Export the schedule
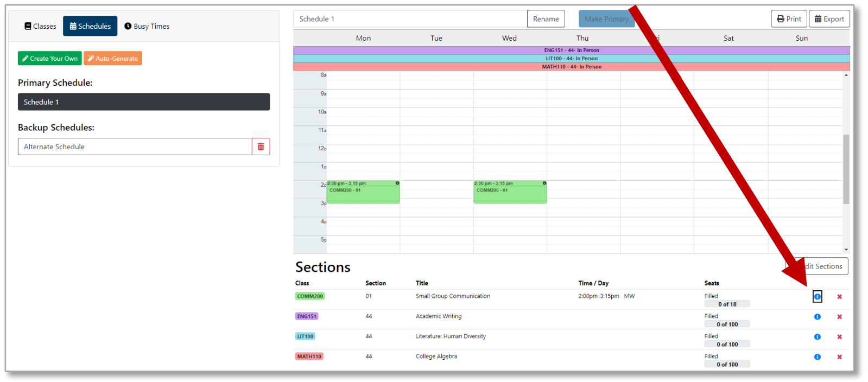Screen dimensions: 868x382 click(x=829, y=19)
